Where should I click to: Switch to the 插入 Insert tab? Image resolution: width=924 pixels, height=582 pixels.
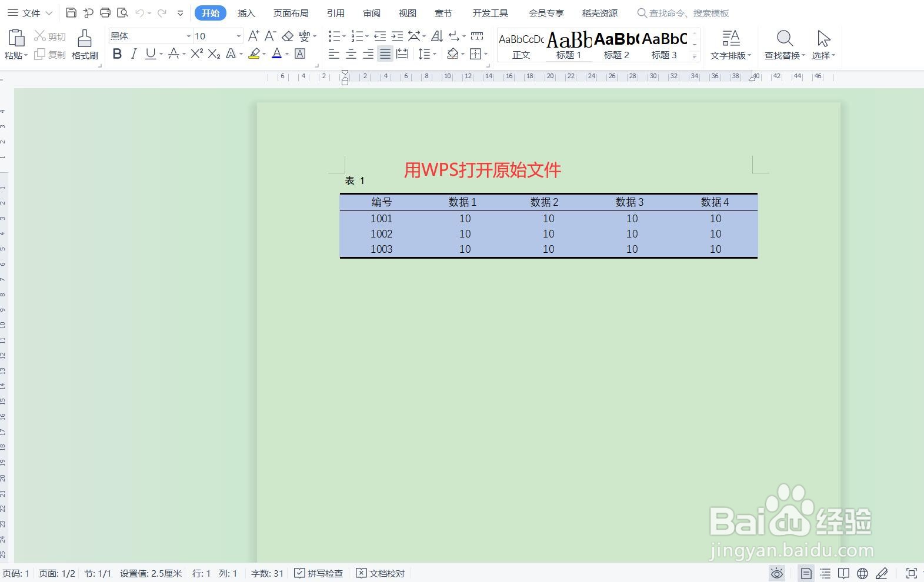(246, 13)
